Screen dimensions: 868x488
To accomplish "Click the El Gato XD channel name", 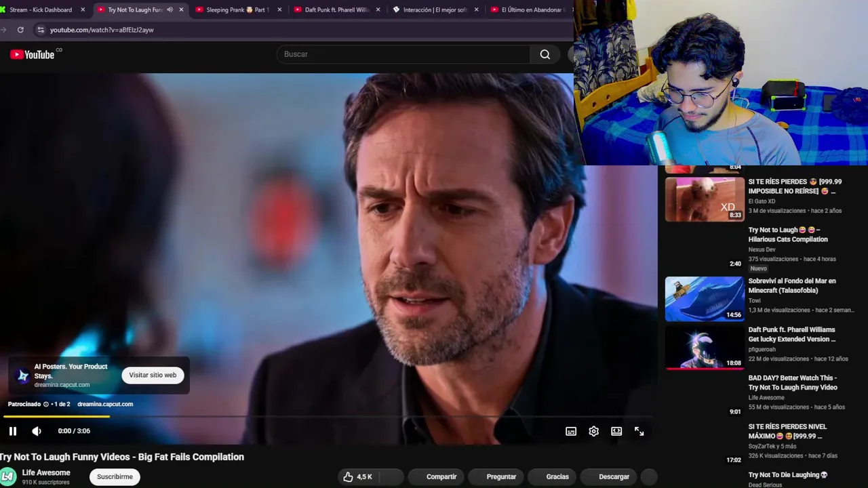I will tap(762, 201).
